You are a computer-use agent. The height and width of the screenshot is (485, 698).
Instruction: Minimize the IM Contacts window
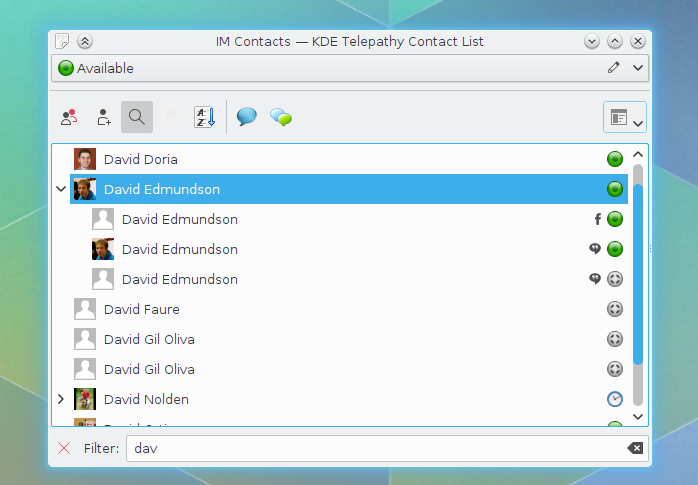(592, 41)
